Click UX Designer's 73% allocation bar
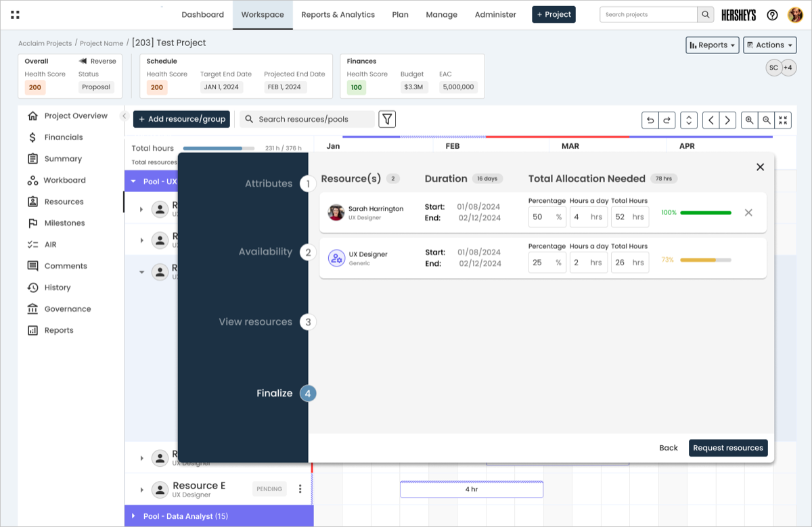 coord(706,260)
